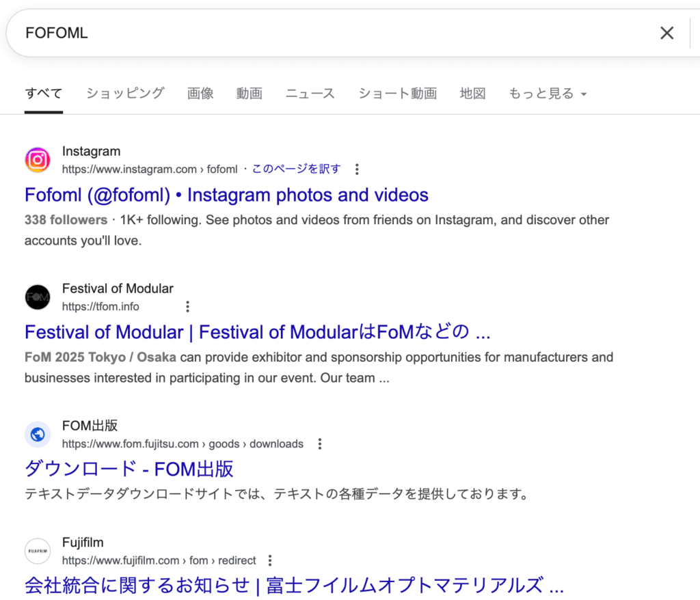This screenshot has width=700, height=600.
Task: Switch to the 画像 tab
Action: (x=200, y=94)
